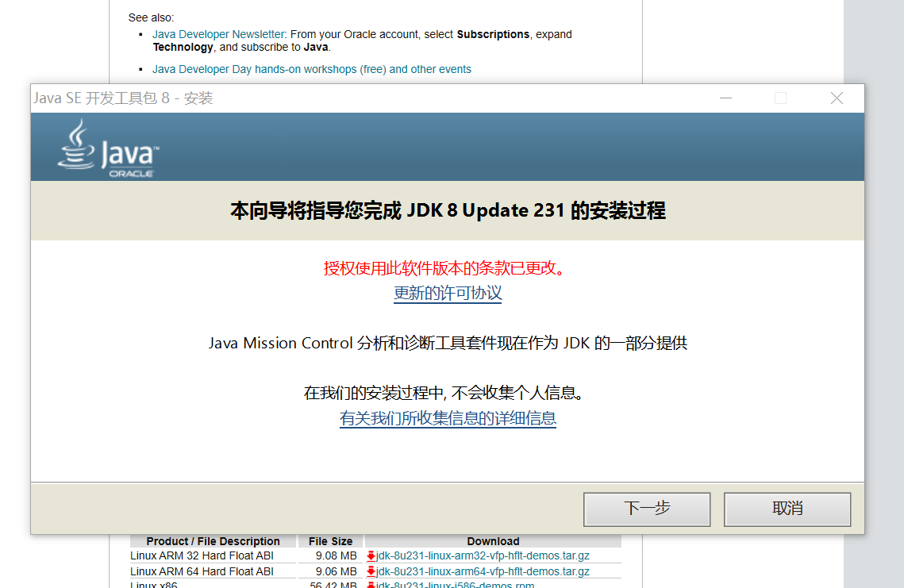
Task: Click the Product / File Description column header
Action: click(213, 541)
